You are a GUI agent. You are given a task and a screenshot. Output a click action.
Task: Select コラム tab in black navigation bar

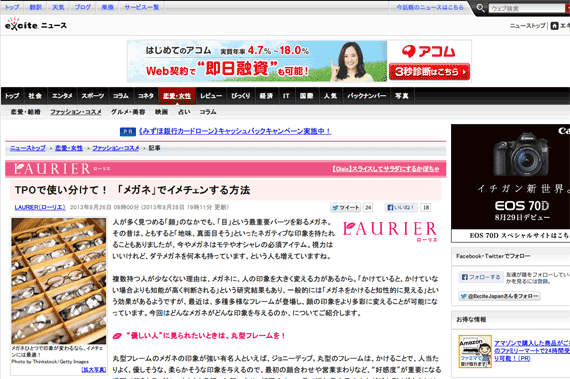click(120, 96)
